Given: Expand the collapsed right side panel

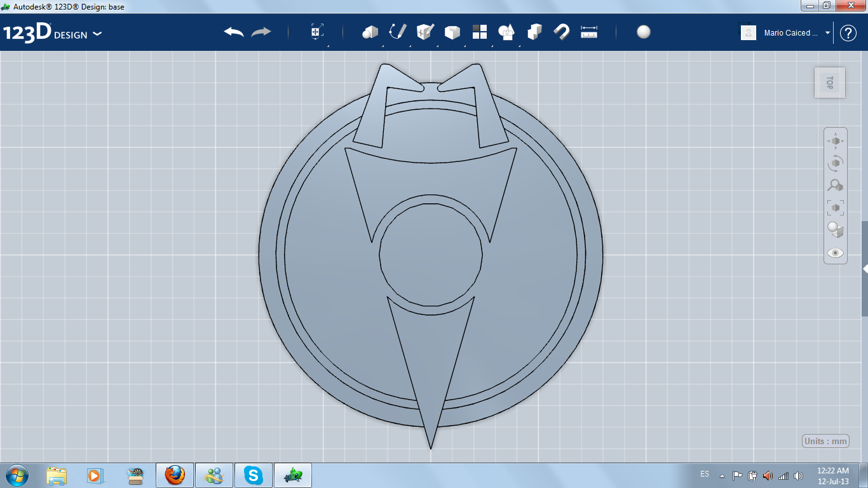Looking at the screenshot, I should coord(865,269).
